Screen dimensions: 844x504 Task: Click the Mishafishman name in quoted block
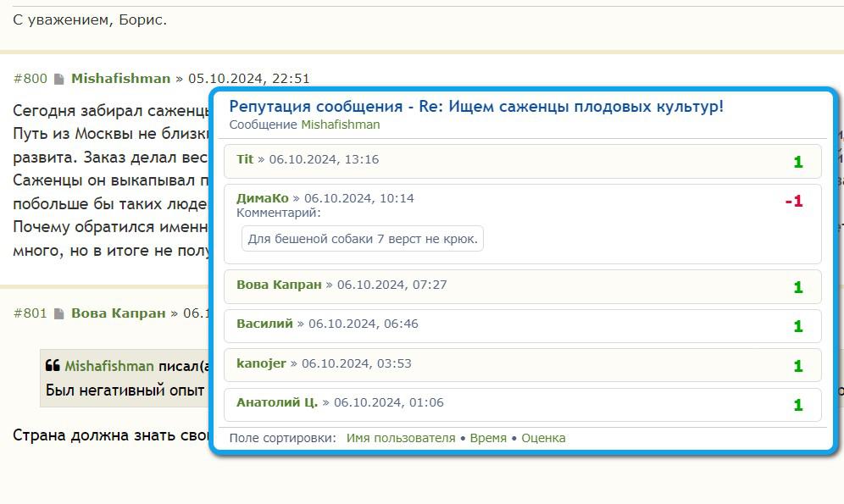pyautogui.click(x=109, y=366)
